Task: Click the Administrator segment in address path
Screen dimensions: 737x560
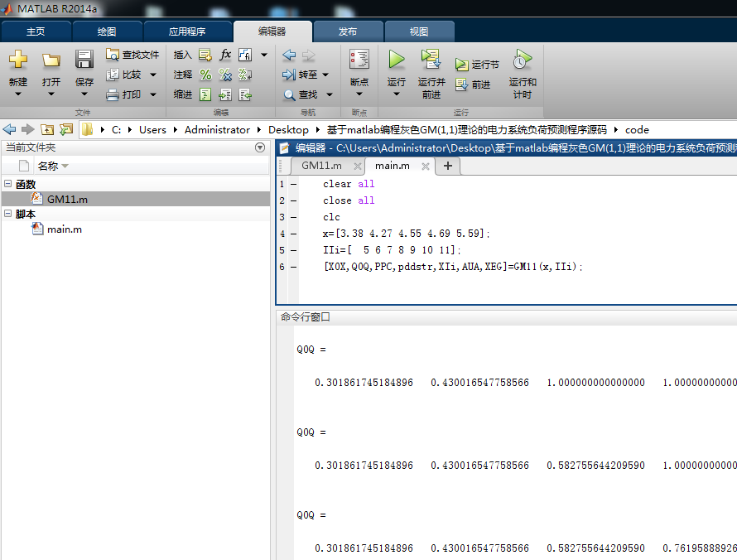Action: click(x=217, y=130)
